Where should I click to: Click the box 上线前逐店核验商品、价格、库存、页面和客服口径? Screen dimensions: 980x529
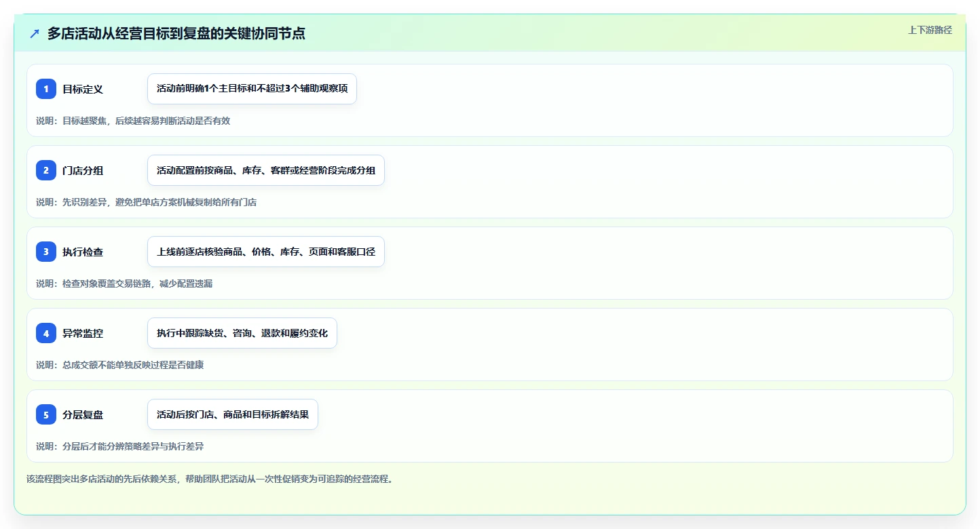pos(266,252)
